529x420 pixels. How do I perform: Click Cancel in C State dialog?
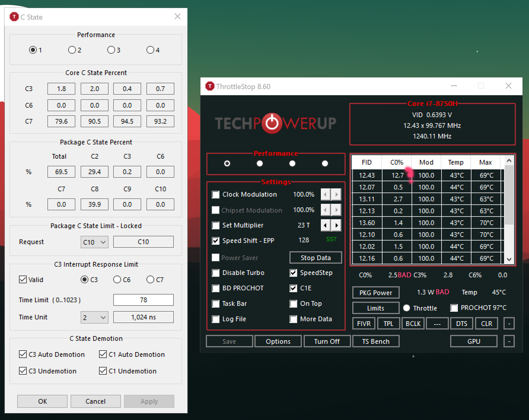95,401
